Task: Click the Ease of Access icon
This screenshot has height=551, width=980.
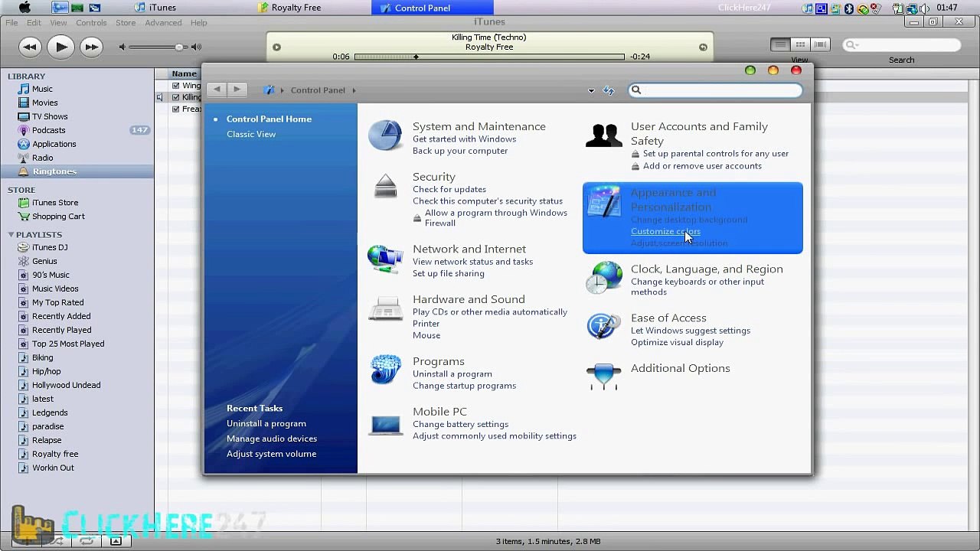Action: coord(603,326)
